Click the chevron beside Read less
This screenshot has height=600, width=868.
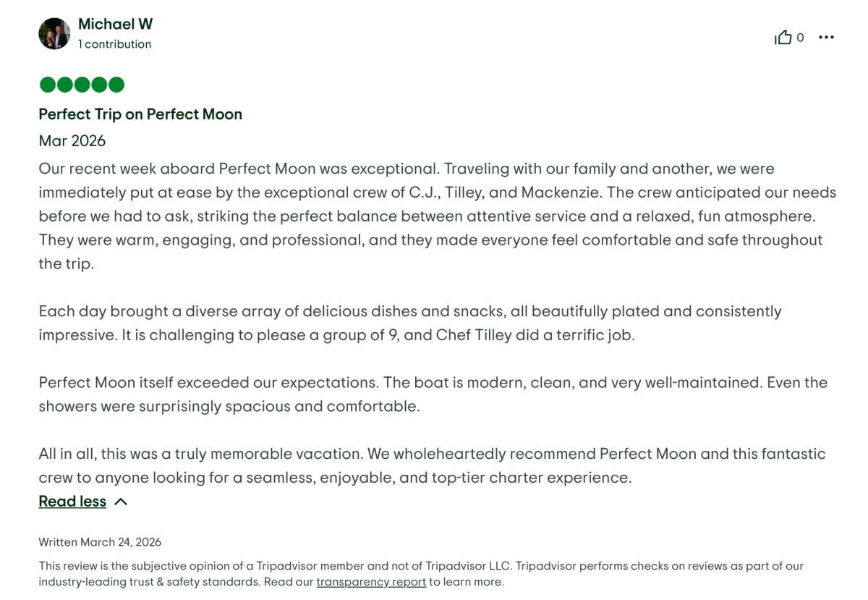click(x=121, y=502)
